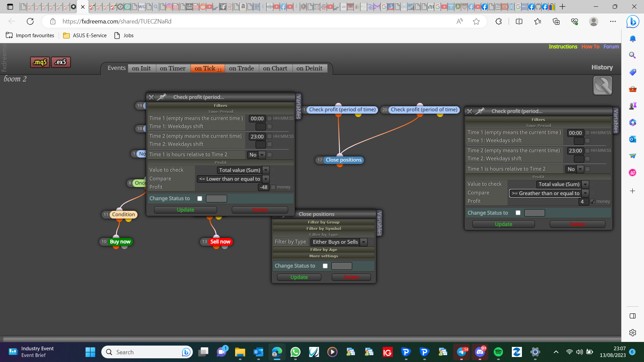Screen dimensions: 644x362
Task: Open the wrench tools icon below History
Action: [602, 86]
